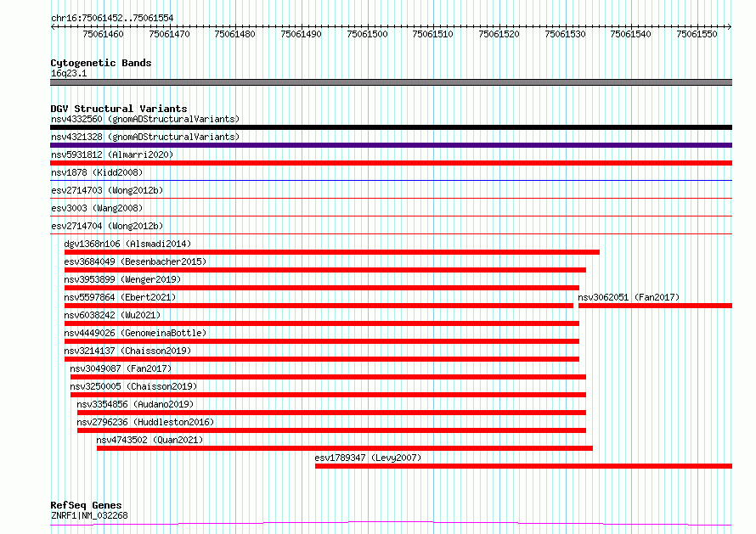Screen dimensions: 756x534
Task: Open variant nsv4332560 (gnomADStructuralVariants)
Action: pyautogui.click(x=145, y=119)
